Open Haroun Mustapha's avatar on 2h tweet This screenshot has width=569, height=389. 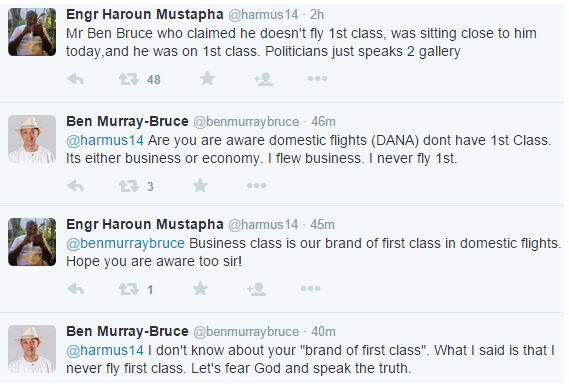(x=32, y=32)
